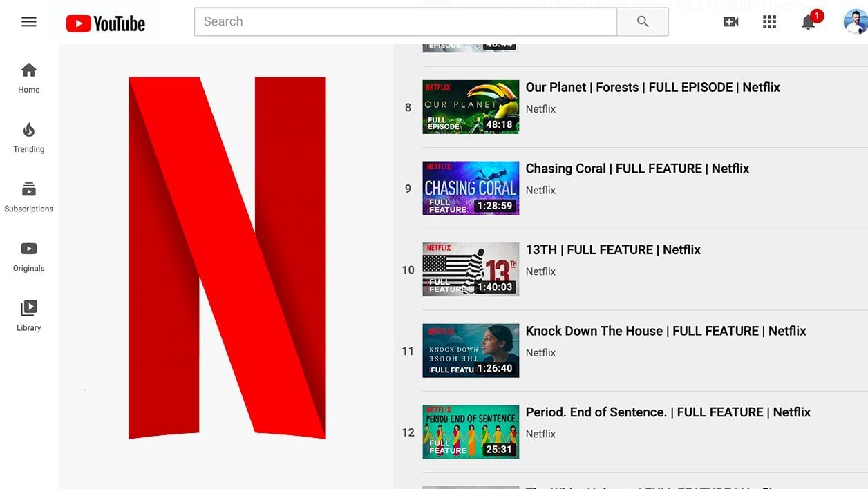
Task: Go to Home in the sidebar
Action: (29, 78)
